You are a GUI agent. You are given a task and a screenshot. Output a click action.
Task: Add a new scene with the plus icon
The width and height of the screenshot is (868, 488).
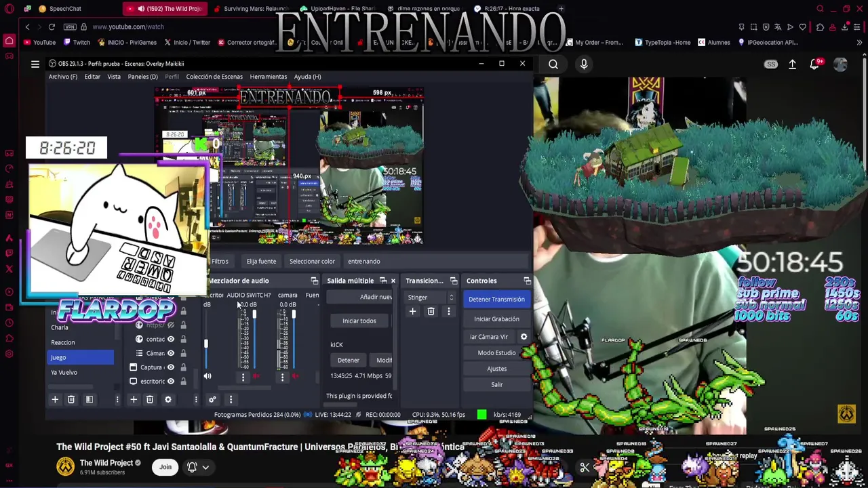55,399
